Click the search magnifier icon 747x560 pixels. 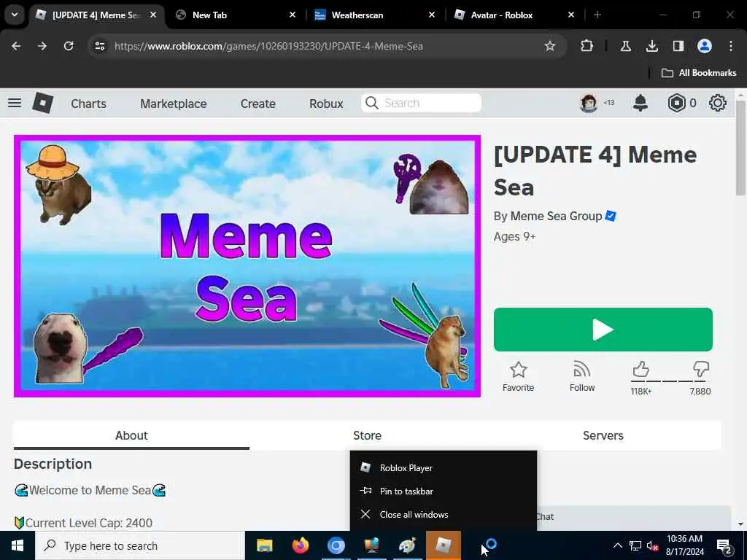371,103
